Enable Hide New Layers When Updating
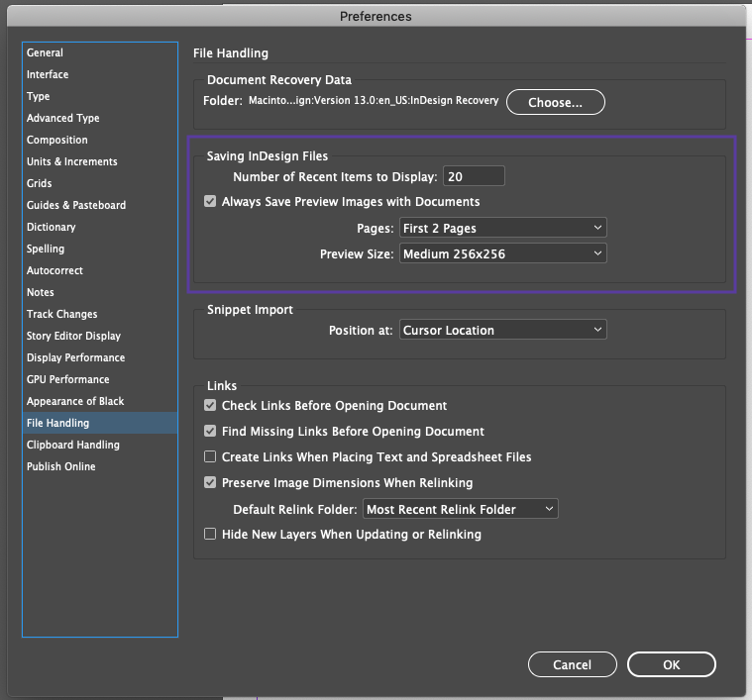The image size is (752, 700). pos(210,535)
